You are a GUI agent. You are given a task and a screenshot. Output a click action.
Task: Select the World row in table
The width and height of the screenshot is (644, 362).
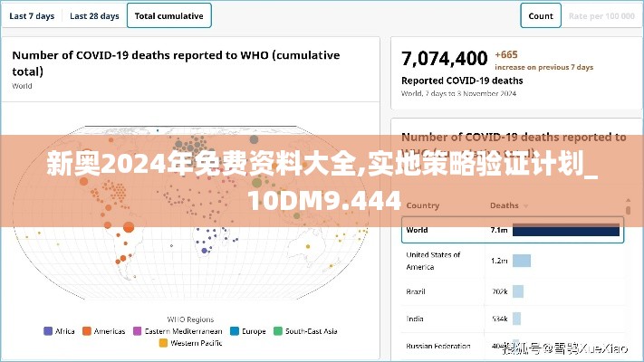coord(512,230)
